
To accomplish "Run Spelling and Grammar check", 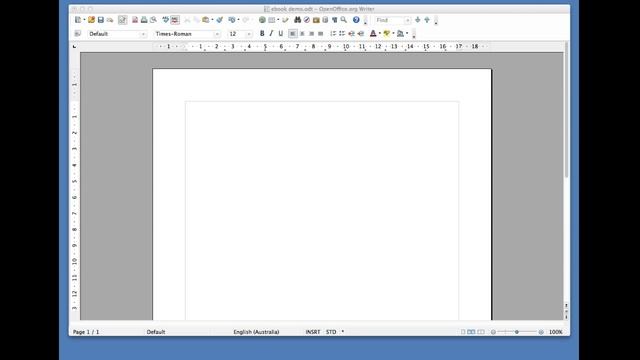I will click(x=165, y=20).
